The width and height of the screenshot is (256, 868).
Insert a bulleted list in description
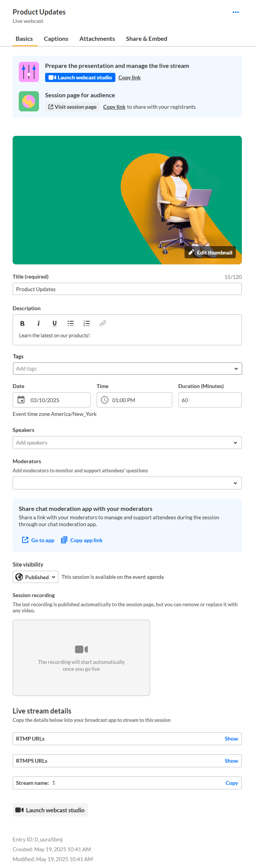point(71,324)
